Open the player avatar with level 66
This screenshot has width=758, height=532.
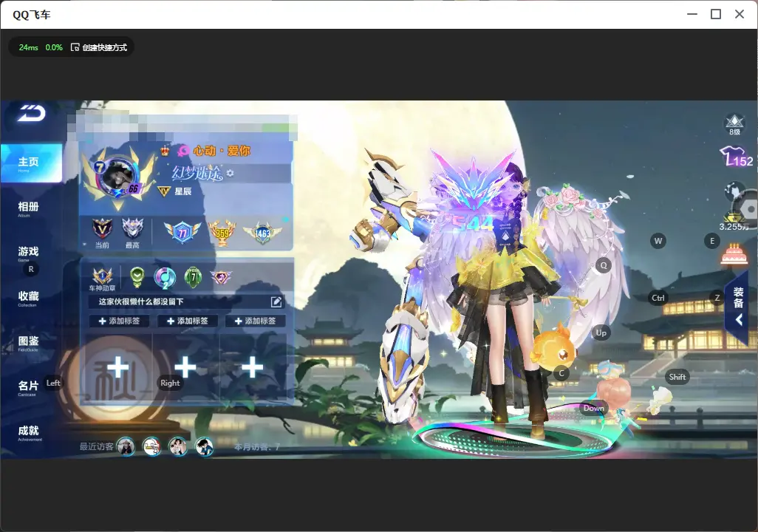tap(118, 177)
